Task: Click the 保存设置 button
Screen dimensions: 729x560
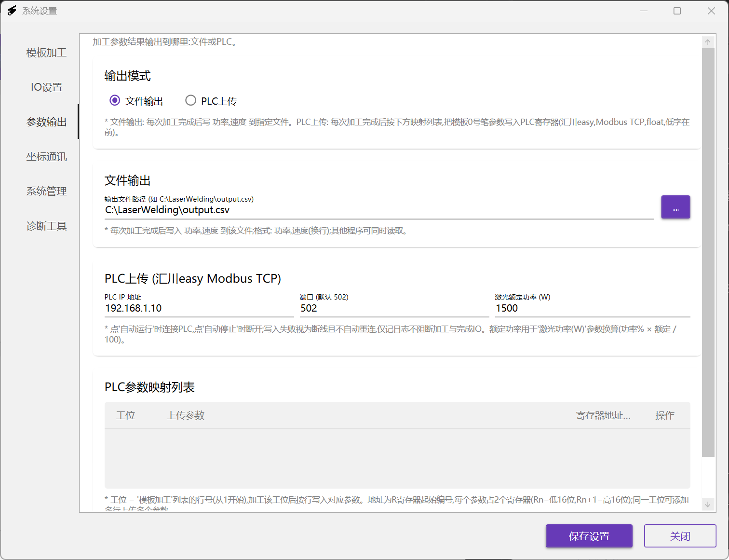Action: (x=589, y=536)
